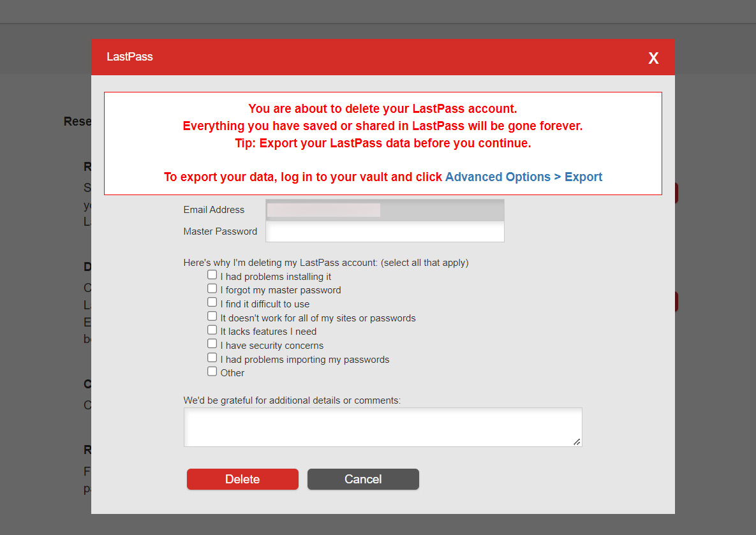
Task: Check 'It lacks features I need'
Action: tap(212, 330)
